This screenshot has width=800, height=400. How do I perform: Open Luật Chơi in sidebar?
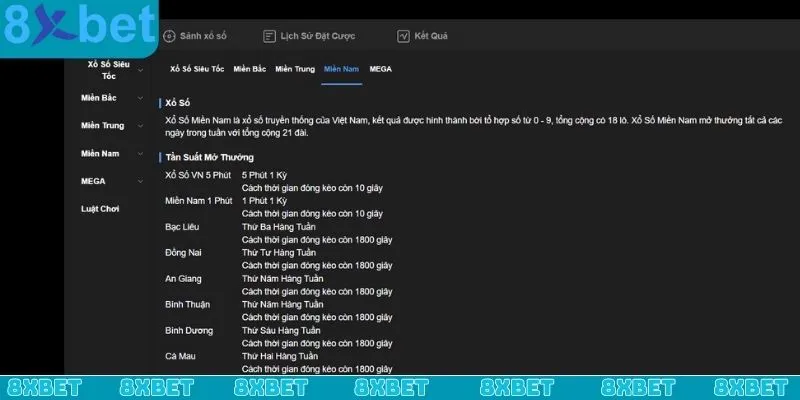(100, 209)
